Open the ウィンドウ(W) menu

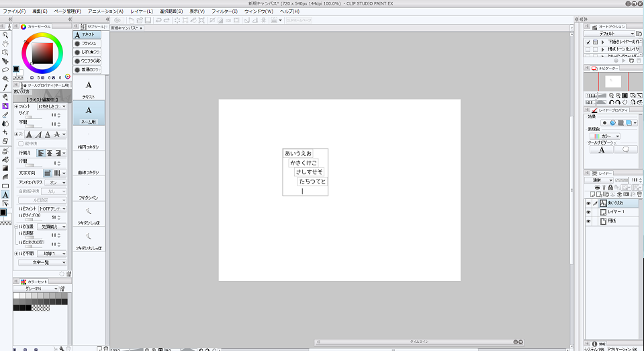click(x=259, y=11)
